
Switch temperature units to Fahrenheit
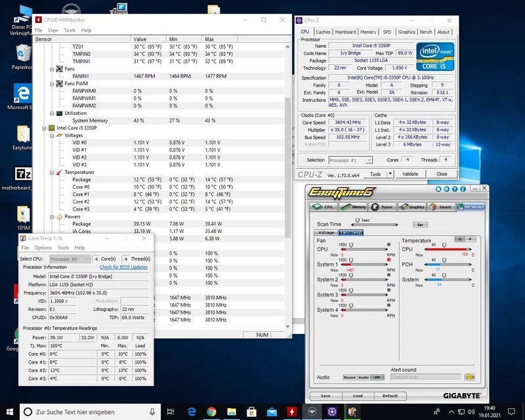pos(471,239)
